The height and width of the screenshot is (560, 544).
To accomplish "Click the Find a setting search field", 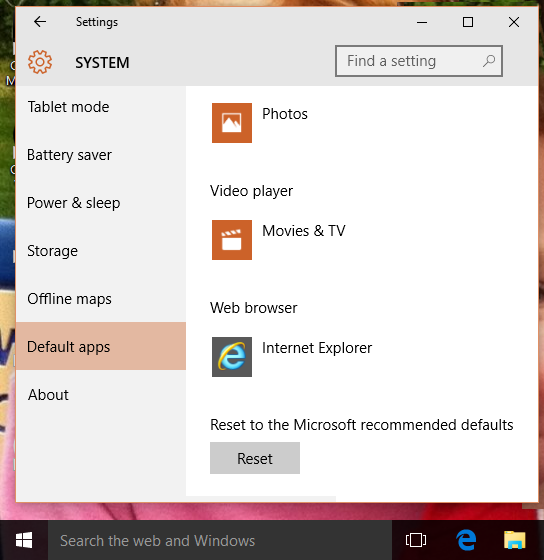I will pos(419,61).
